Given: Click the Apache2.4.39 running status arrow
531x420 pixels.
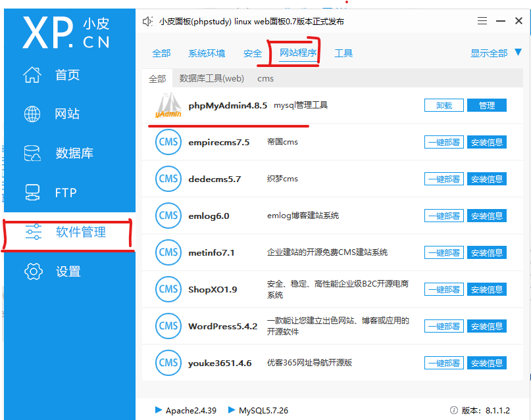Looking at the screenshot, I should (x=158, y=410).
